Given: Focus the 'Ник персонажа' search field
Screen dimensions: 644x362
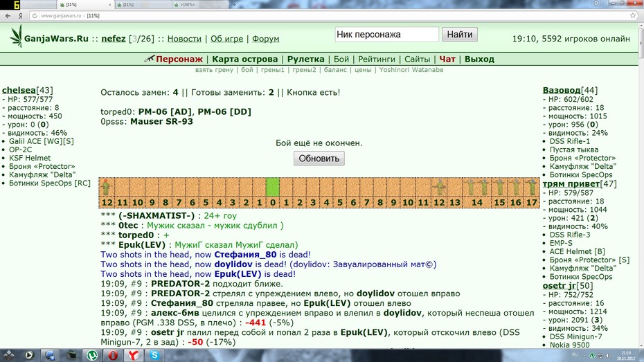Looking at the screenshot, I should click(387, 35).
